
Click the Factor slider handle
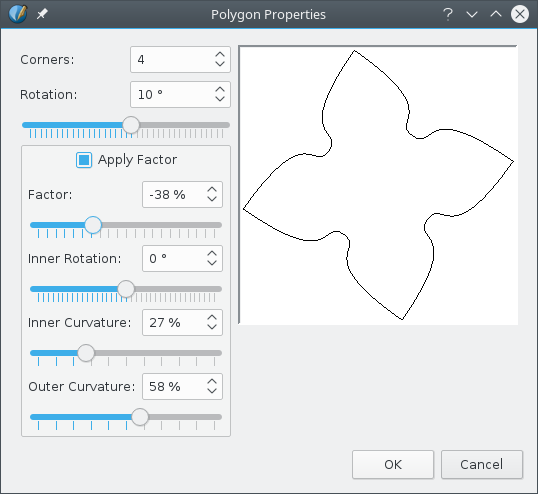pyautogui.click(x=93, y=225)
